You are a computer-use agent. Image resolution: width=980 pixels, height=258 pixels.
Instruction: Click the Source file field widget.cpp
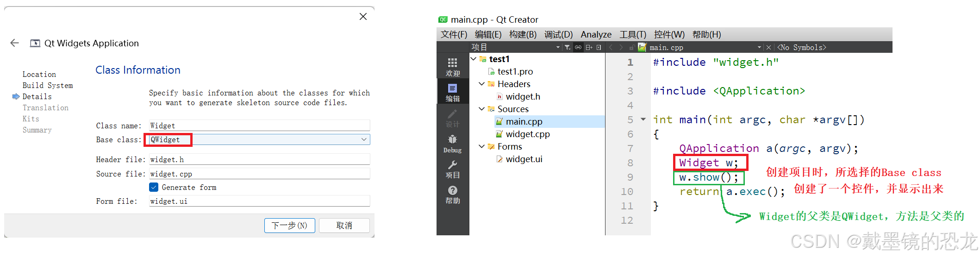click(x=259, y=174)
